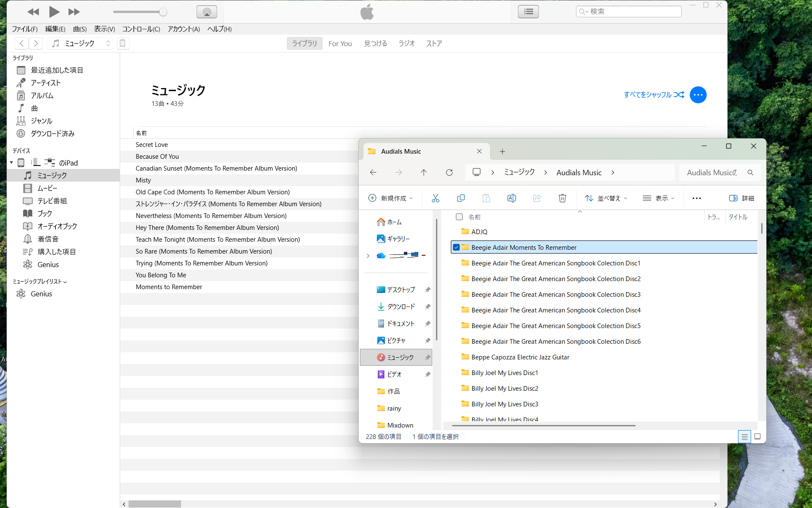The height and width of the screenshot is (508, 812).
Task: Go up one folder level in Explorer
Action: click(424, 172)
